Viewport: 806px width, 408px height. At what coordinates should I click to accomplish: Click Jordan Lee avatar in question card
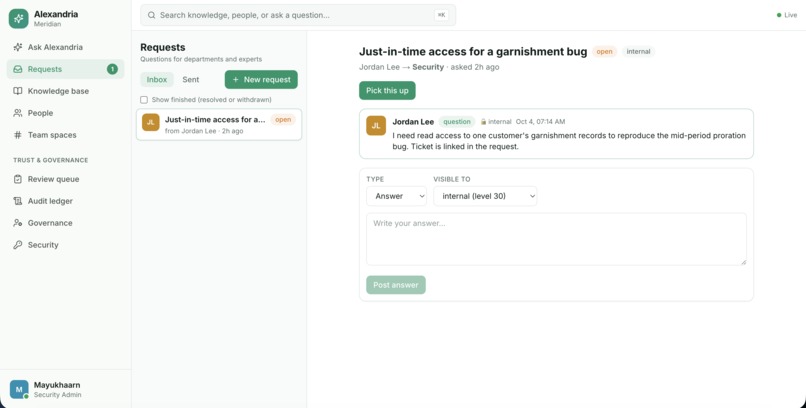(x=376, y=126)
